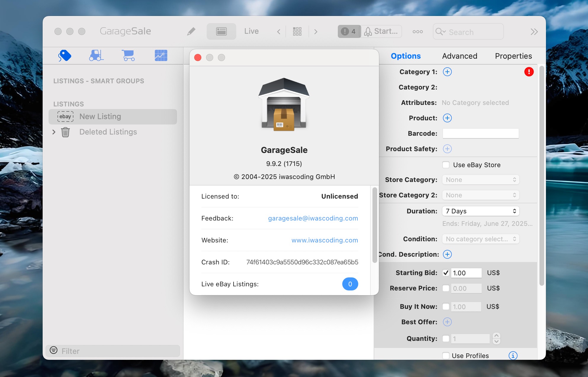Screen dimensions: 588x377
Task: Click the Deleted Listings trash icon
Action: pyautogui.click(x=65, y=132)
